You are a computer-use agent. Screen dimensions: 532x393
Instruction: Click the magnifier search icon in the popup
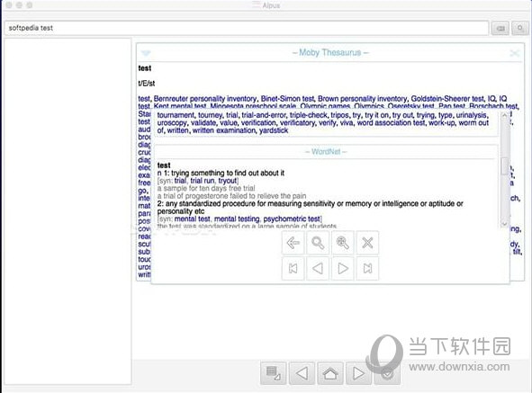pyautogui.click(x=318, y=243)
